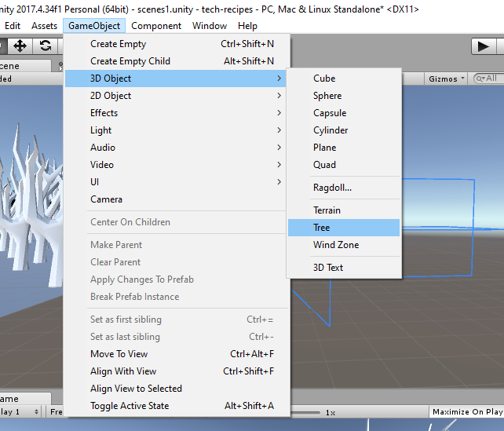This screenshot has height=431, width=504.
Task: Expand the Audio submenu
Action: tap(176, 148)
